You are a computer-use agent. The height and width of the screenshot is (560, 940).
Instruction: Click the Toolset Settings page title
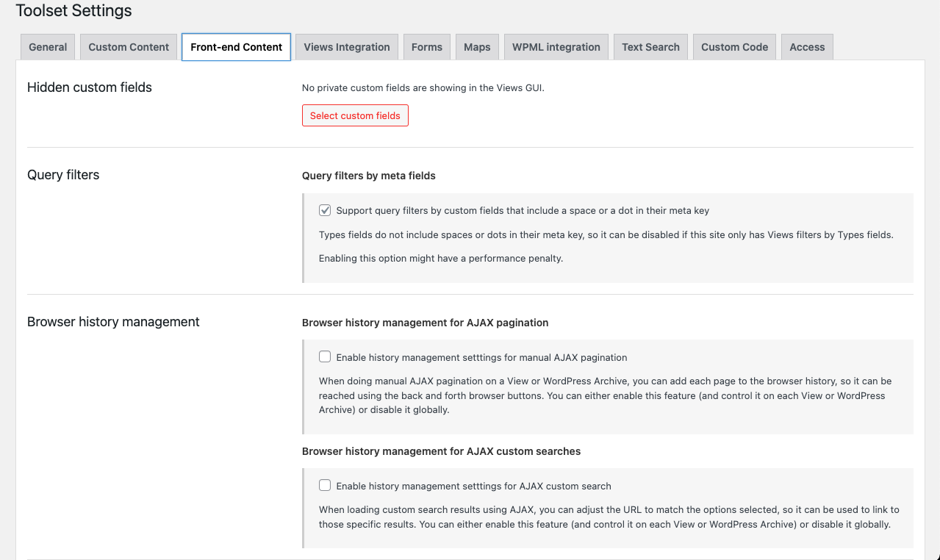click(73, 11)
